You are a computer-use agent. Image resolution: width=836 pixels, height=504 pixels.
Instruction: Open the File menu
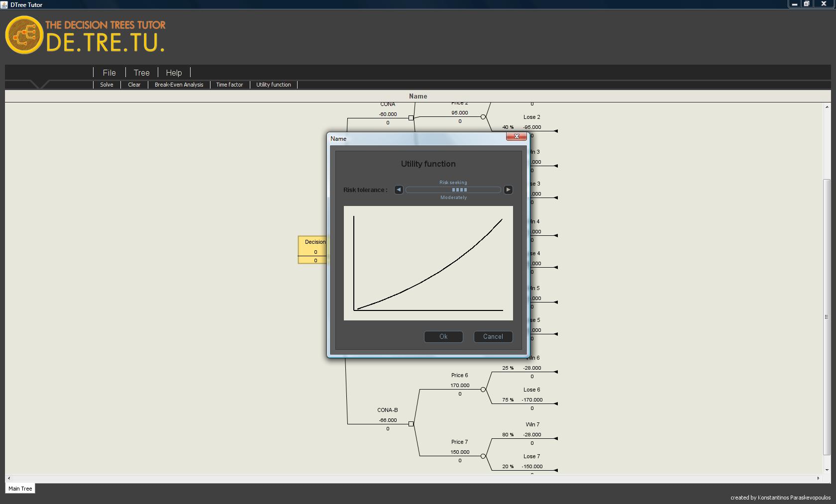(x=109, y=73)
